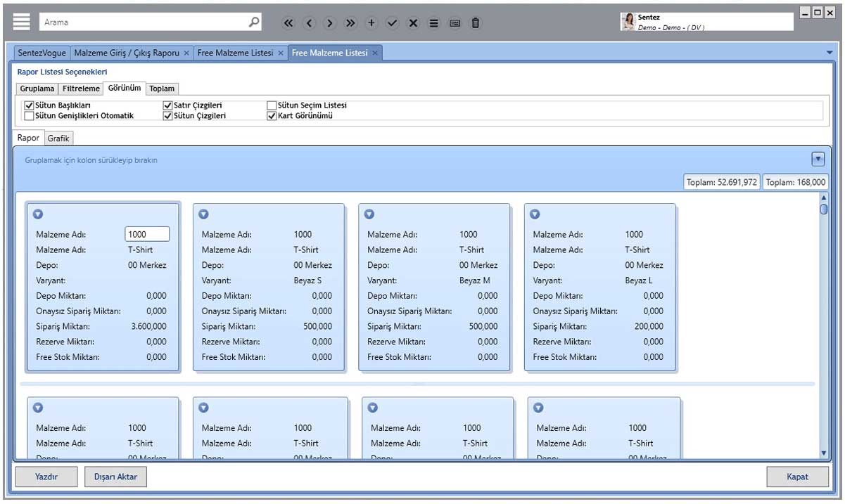Close the active Free Malzeme Listesi tab
The image size is (845, 504).
(x=375, y=53)
